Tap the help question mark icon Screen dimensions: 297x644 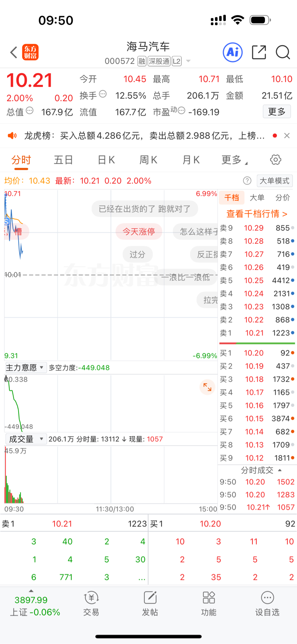(x=247, y=181)
